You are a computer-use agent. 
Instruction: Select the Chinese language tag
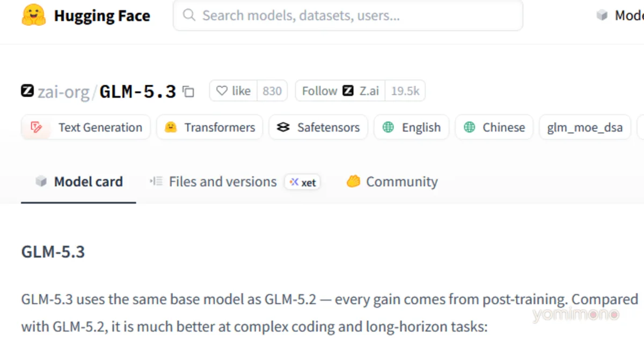point(494,127)
